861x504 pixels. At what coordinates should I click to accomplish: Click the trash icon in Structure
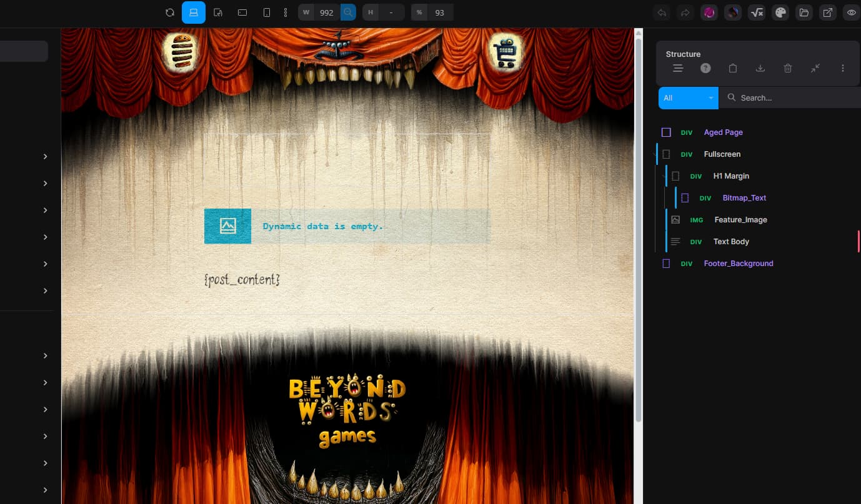coord(788,69)
